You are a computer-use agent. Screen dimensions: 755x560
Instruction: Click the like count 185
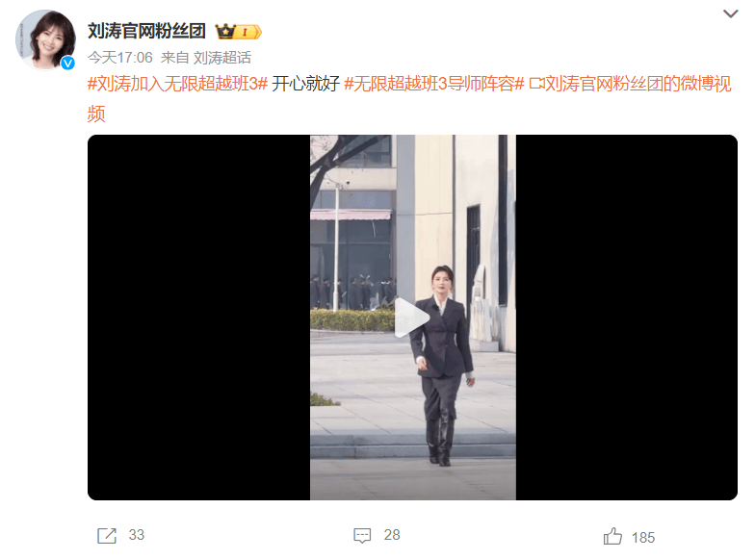tap(643, 537)
